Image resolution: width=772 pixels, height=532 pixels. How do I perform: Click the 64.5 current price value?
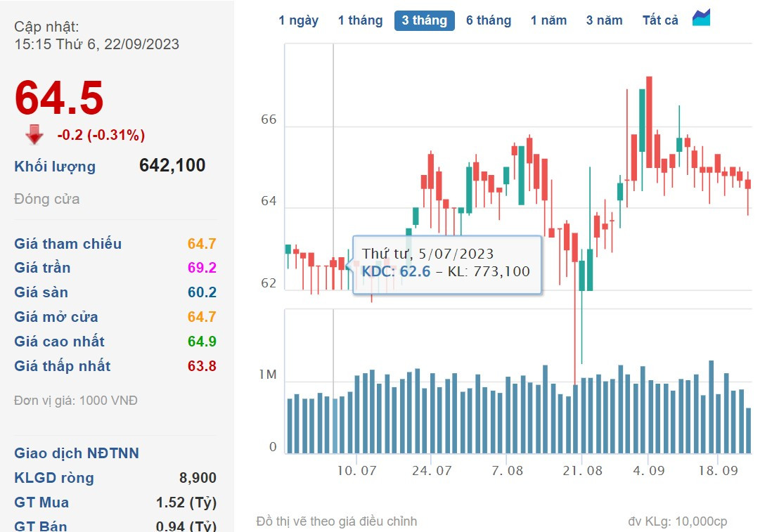point(59,98)
